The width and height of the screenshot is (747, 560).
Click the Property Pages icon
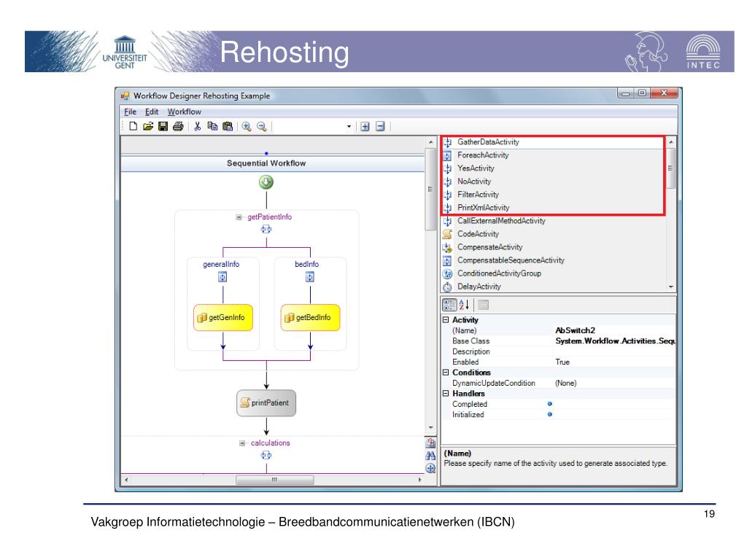(x=483, y=305)
